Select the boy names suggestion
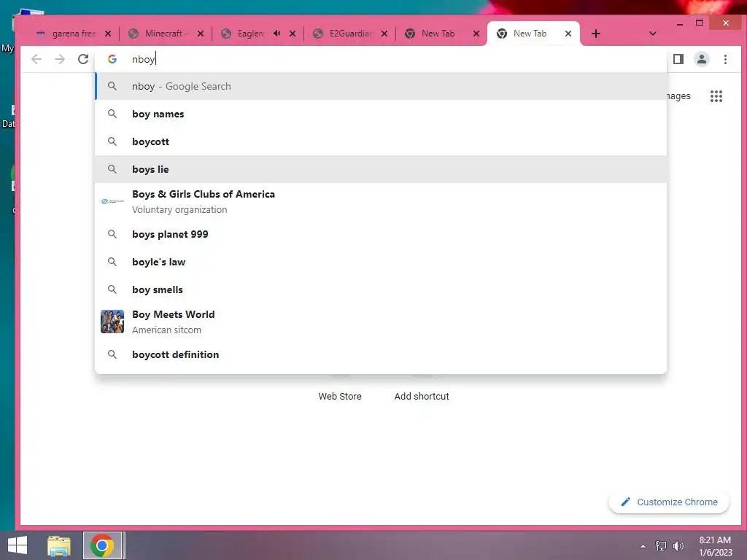The image size is (747, 560). click(381, 114)
